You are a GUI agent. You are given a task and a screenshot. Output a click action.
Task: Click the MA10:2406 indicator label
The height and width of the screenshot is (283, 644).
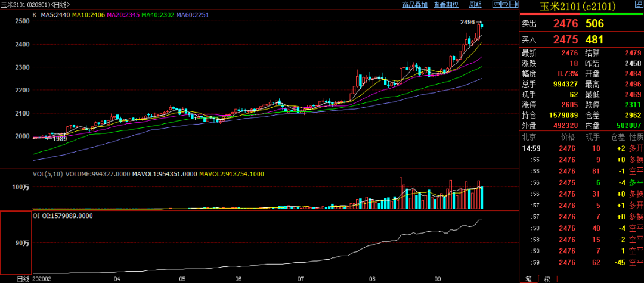pyautogui.click(x=89, y=15)
